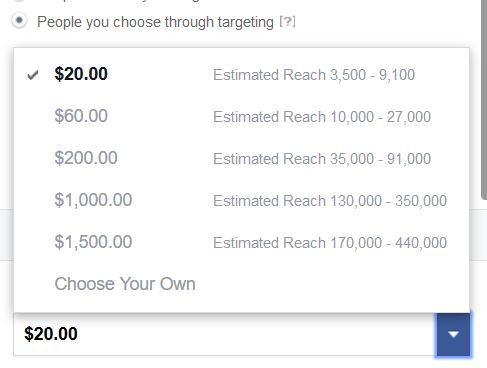Click the checkmark icon next to $20.00
The width and height of the screenshot is (487, 368).
point(33,75)
